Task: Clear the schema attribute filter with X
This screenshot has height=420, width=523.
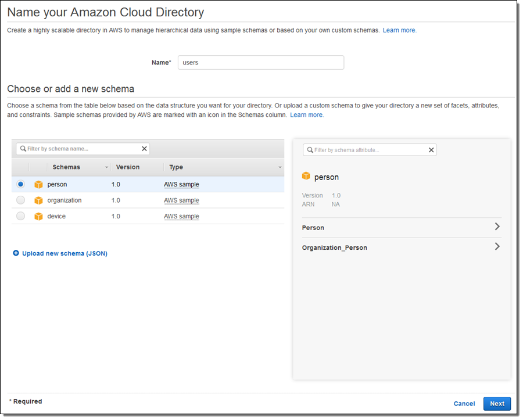Action: 431,150
